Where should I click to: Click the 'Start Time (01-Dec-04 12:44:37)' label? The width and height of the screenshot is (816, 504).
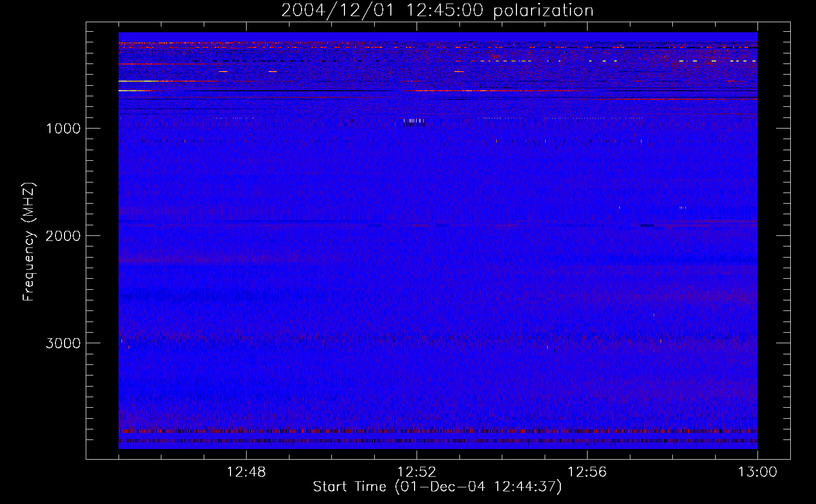[x=437, y=487]
